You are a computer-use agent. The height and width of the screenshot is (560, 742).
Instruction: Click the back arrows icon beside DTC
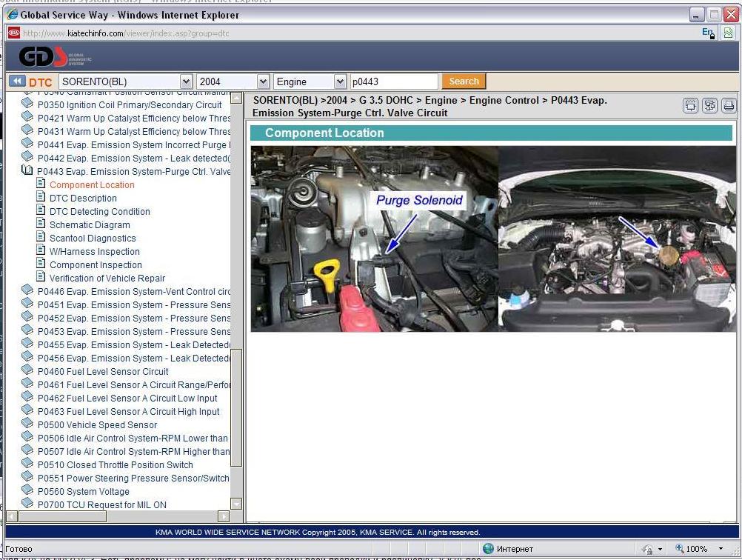pyautogui.click(x=16, y=81)
